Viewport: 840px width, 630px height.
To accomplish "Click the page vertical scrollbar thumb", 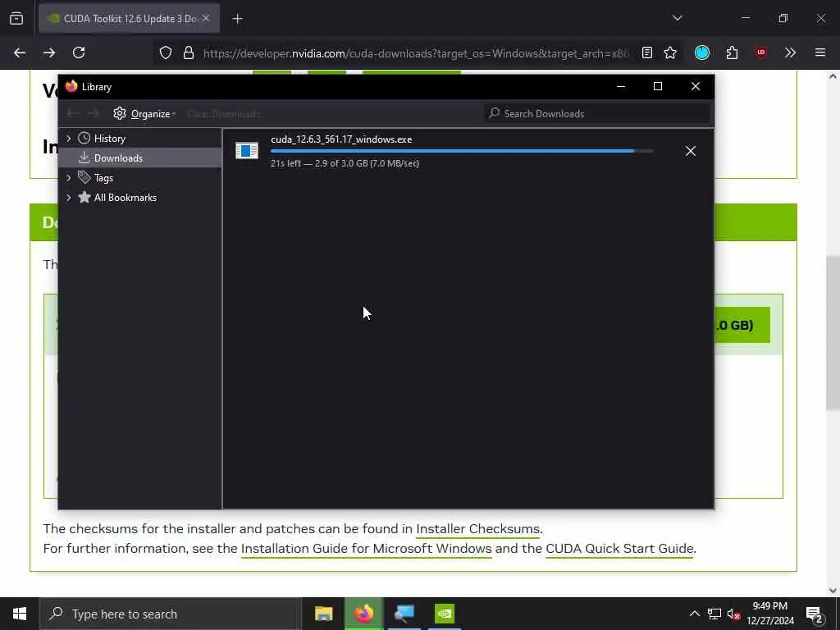I will point(833,333).
